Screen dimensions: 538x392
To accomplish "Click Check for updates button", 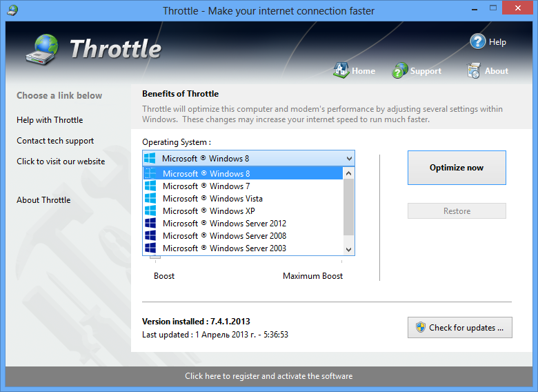I will click(x=460, y=327).
